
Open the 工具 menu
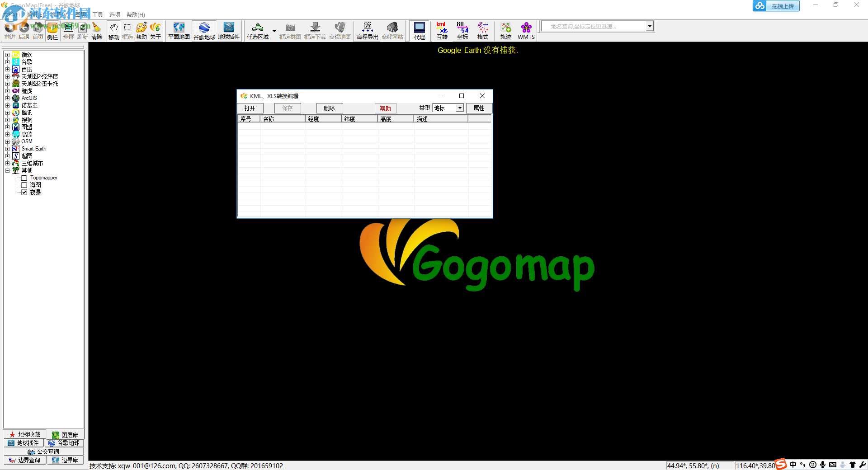(98, 14)
